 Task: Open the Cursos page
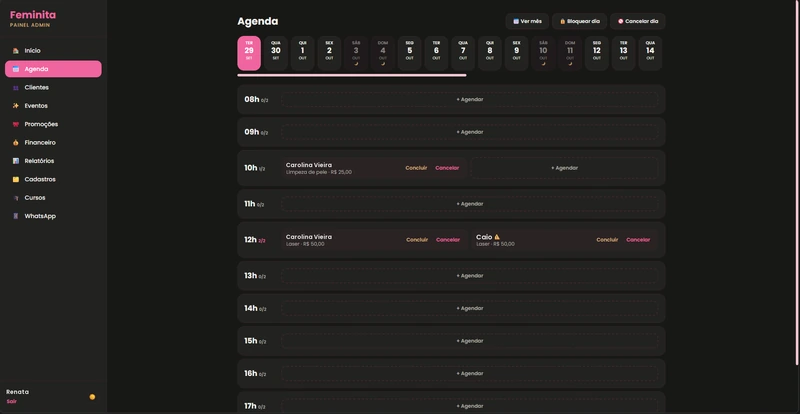click(x=53, y=198)
